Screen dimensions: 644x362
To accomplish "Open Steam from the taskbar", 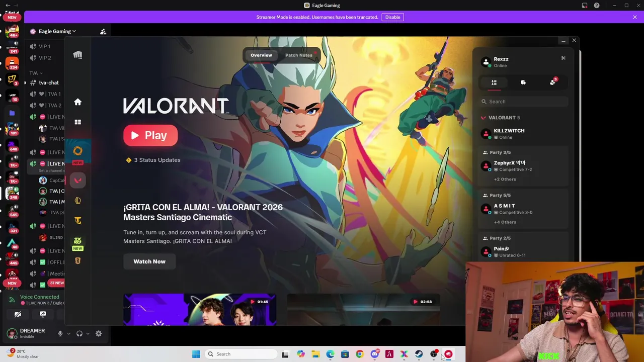I will tap(419, 354).
